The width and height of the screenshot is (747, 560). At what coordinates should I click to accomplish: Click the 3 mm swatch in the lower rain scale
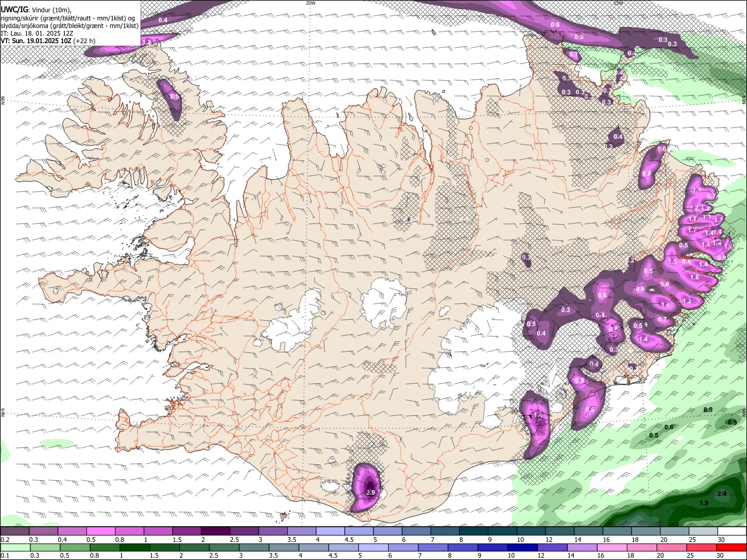pyautogui.click(x=253, y=547)
